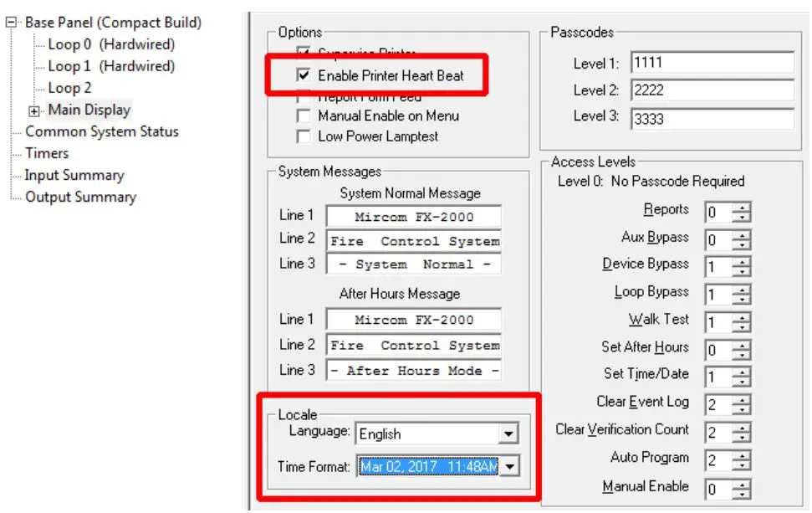The width and height of the screenshot is (812, 513).
Task: Increase Reports access level
Action: pyautogui.click(x=742, y=208)
